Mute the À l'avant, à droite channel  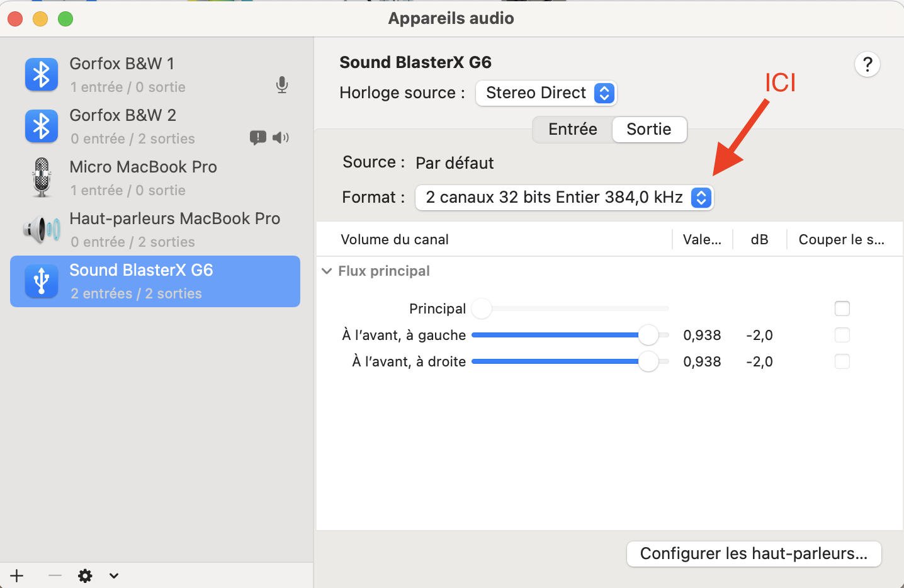[842, 361]
